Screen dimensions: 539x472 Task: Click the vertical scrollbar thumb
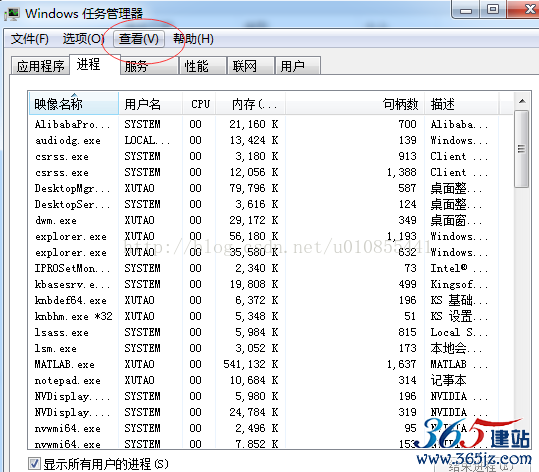(x=522, y=149)
